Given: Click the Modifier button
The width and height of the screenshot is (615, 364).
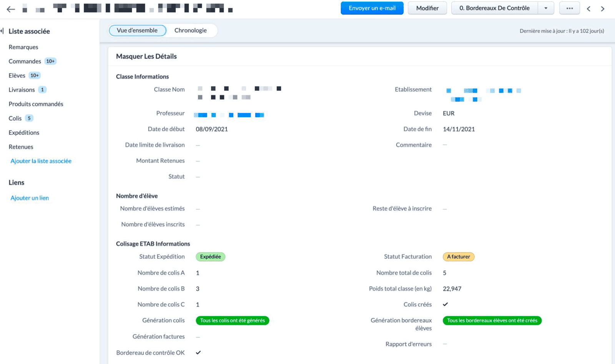Looking at the screenshot, I should [427, 8].
